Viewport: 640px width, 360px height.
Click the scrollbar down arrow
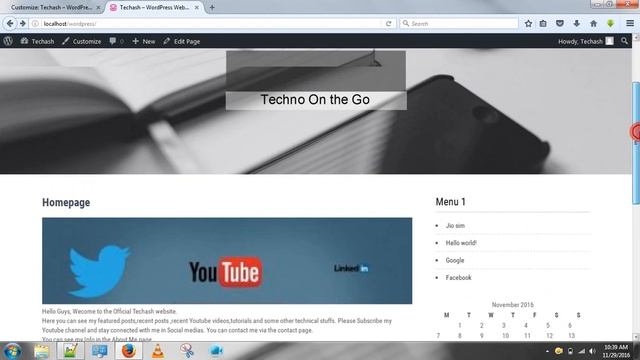(x=636, y=337)
